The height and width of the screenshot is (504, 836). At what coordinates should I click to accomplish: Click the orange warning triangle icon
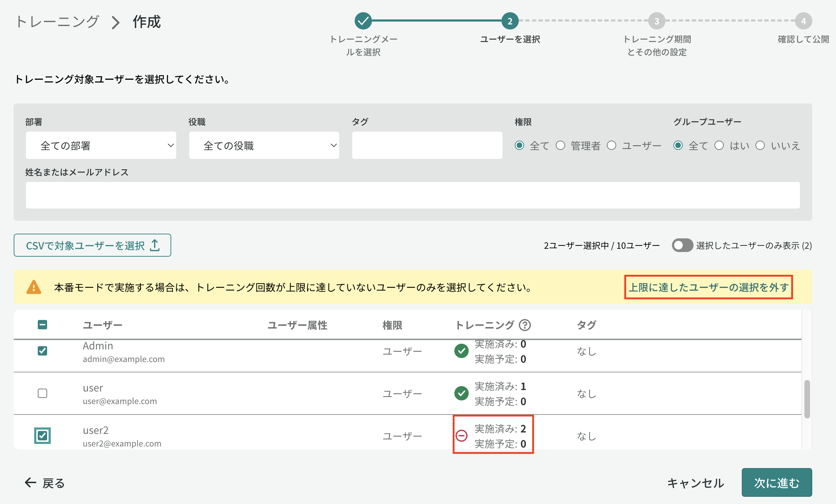tap(34, 287)
